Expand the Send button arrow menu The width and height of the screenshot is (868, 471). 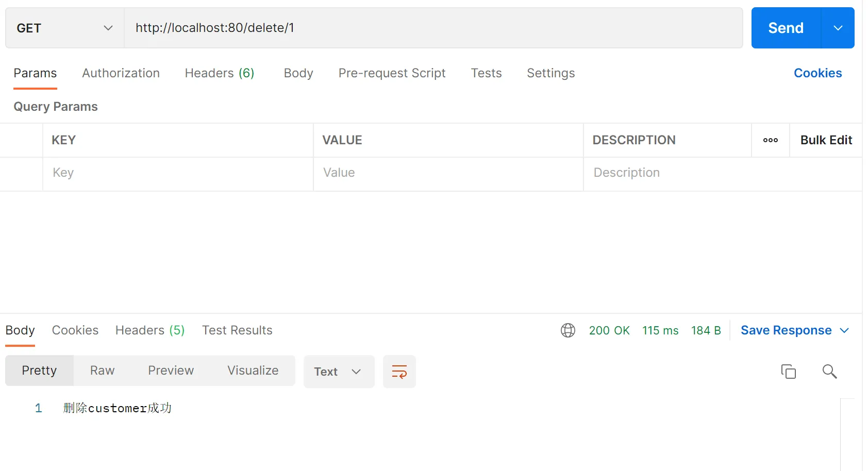tap(838, 28)
